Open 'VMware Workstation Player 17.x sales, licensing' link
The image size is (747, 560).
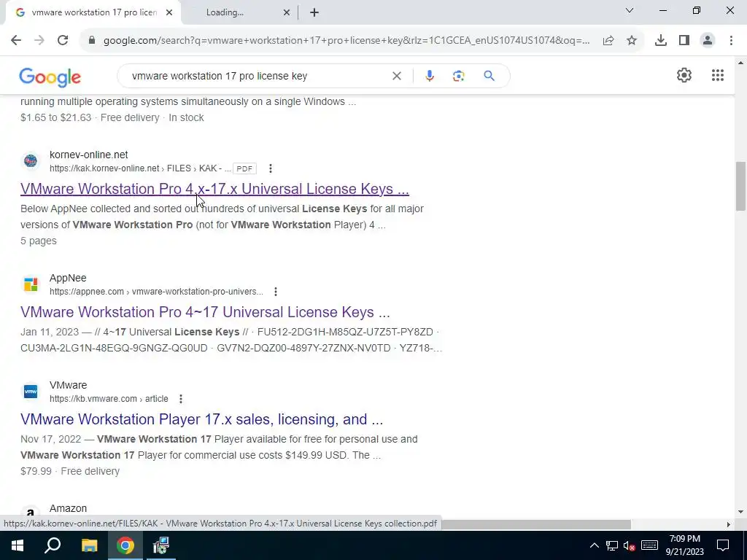pyautogui.click(x=202, y=419)
